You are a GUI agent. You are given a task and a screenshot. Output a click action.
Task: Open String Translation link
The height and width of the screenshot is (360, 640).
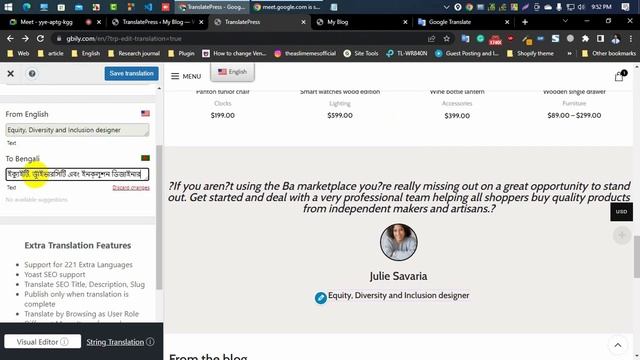click(115, 342)
